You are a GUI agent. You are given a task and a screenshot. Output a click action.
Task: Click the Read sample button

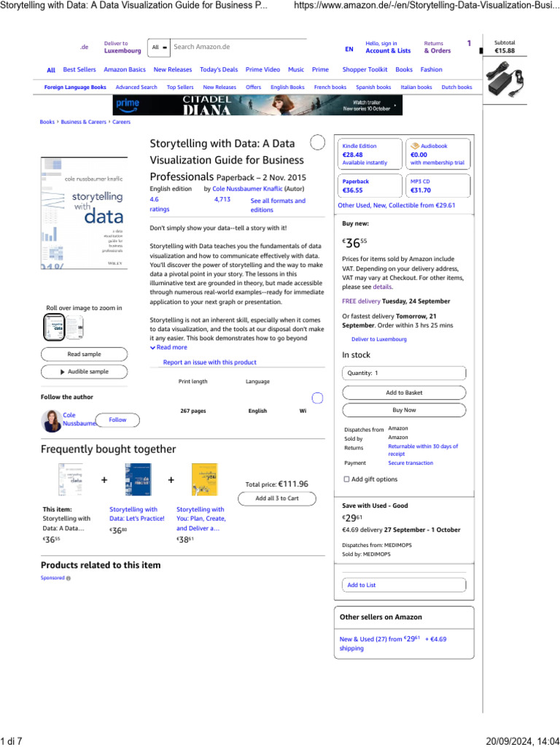(85, 354)
